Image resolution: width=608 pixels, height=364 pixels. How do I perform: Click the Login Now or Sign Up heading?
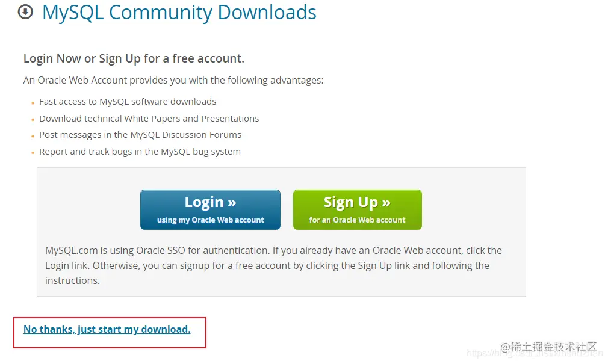(134, 58)
